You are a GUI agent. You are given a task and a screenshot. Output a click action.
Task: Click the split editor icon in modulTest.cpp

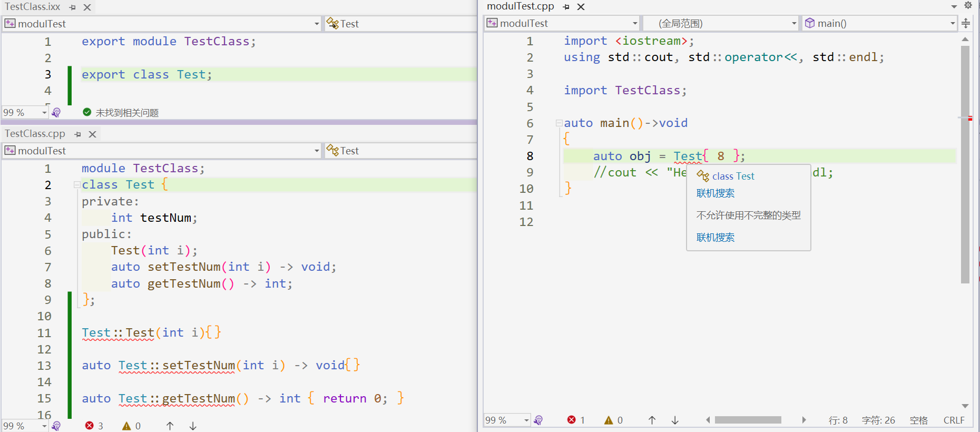(x=966, y=23)
